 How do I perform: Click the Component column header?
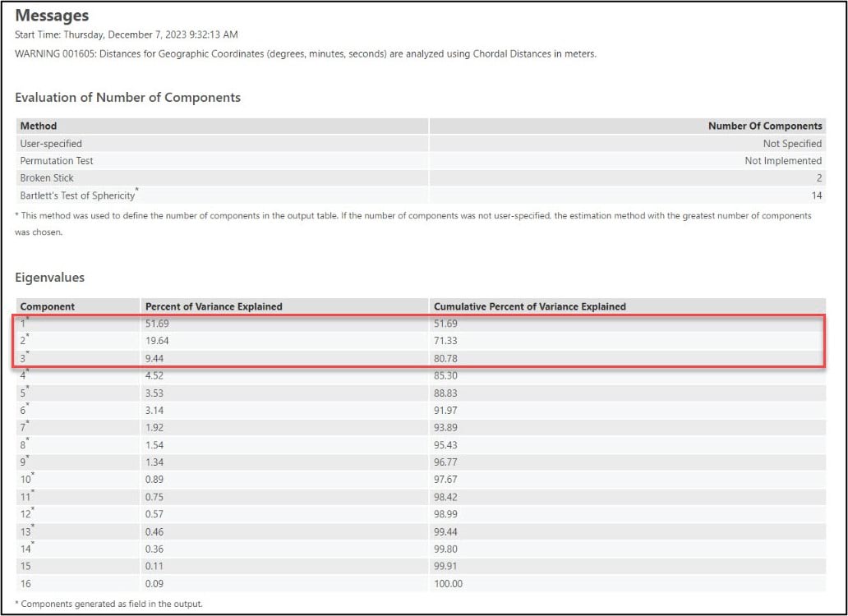coord(47,306)
